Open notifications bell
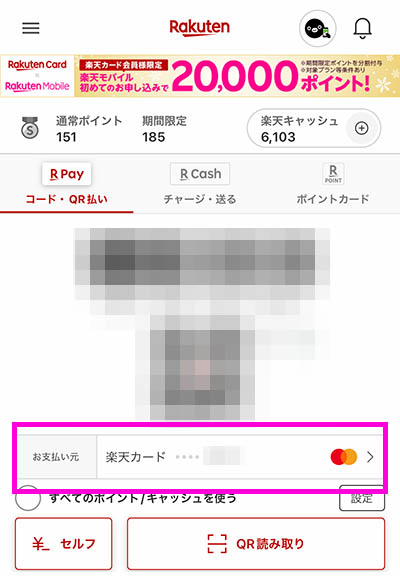 pyautogui.click(x=362, y=28)
